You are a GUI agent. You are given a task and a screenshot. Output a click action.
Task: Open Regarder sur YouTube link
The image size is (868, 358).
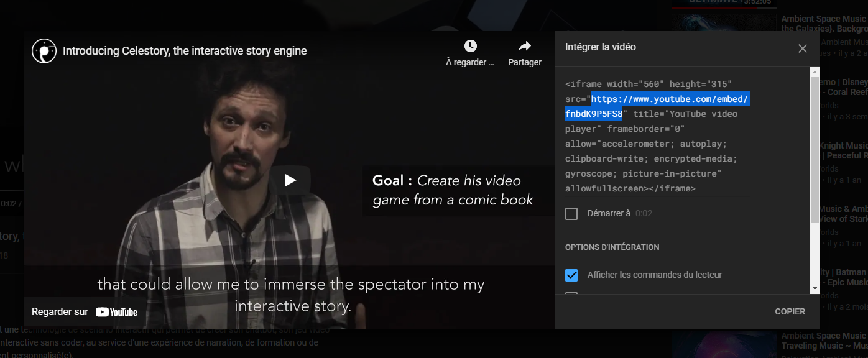[85, 312]
